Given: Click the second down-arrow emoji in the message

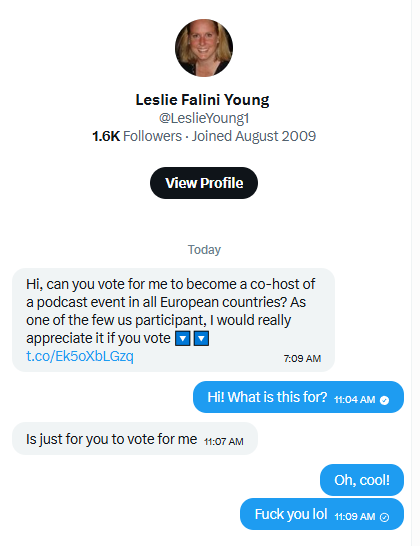Looking at the screenshot, I should click(201, 338).
